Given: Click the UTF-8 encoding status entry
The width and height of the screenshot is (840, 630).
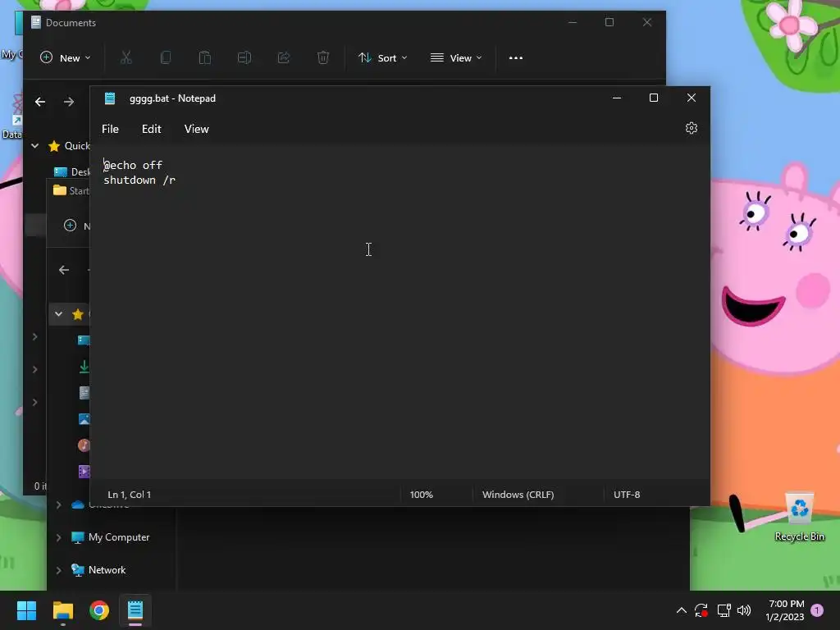Looking at the screenshot, I should tap(627, 495).
